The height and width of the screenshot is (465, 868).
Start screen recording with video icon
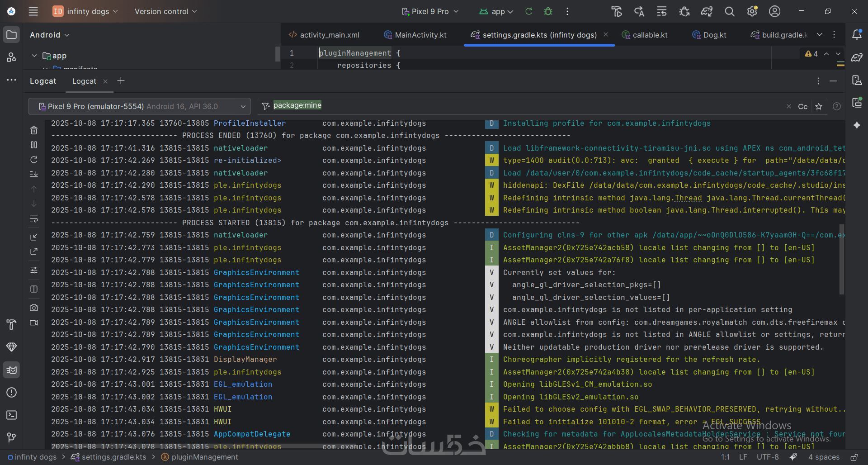pos(34,323)
